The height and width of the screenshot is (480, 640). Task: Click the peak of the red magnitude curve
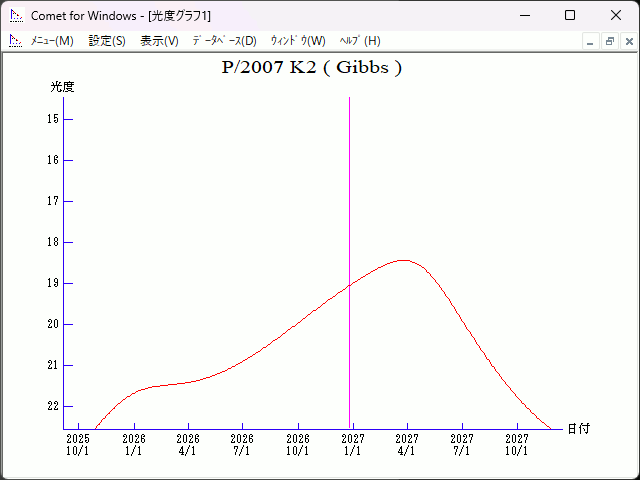[403, 260]
